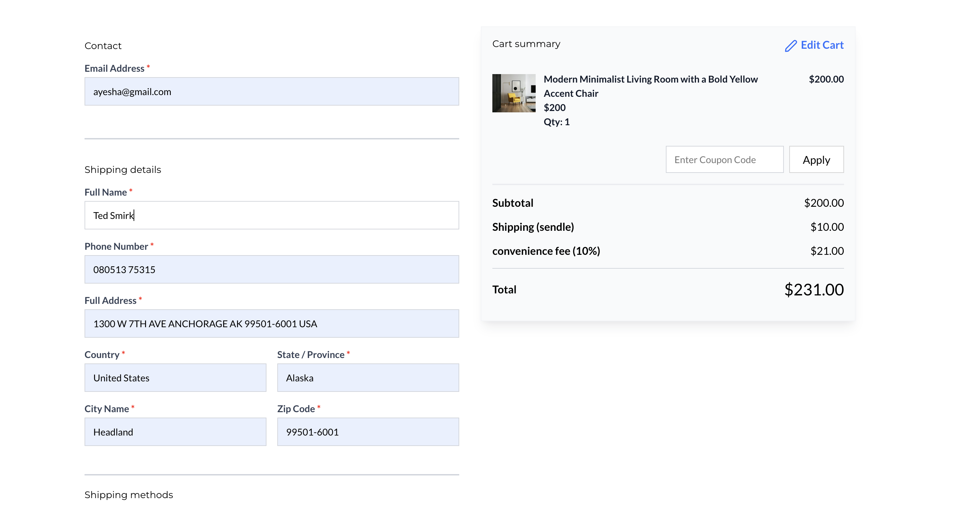
Task: Click the Total amount $231.00
Action: (813, 290)
